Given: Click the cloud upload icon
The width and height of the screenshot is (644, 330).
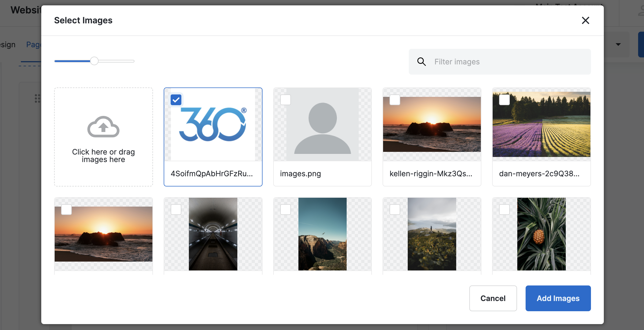Looking at the screenshot, I should click(x=103, y=127).
